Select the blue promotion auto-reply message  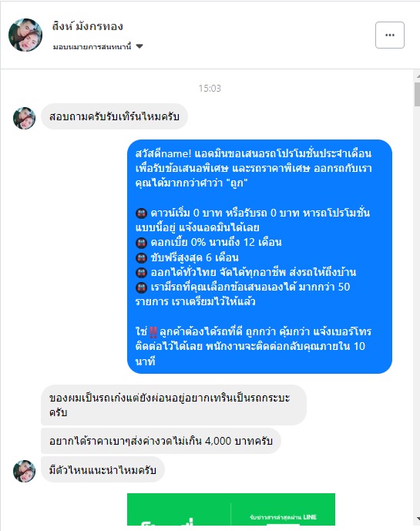coord(260,257)
